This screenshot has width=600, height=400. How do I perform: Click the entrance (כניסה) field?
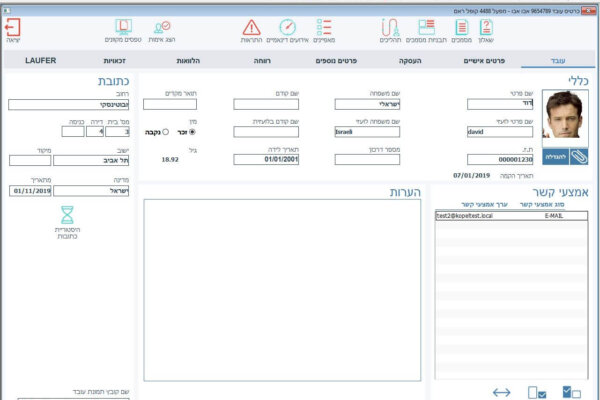(73, 132)
